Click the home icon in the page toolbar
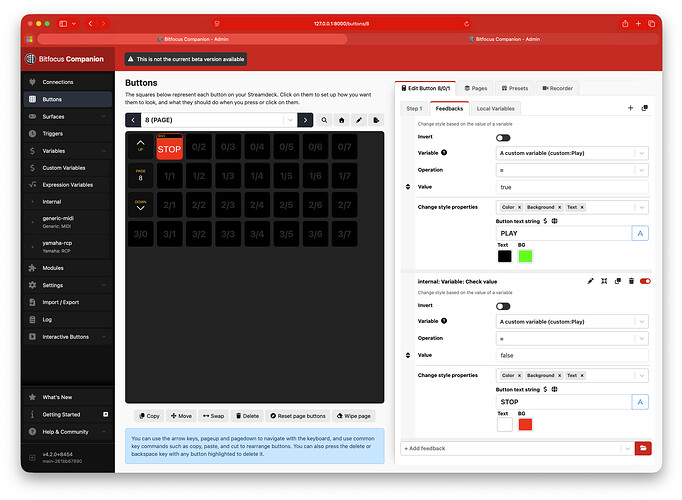 coord(341,120)
